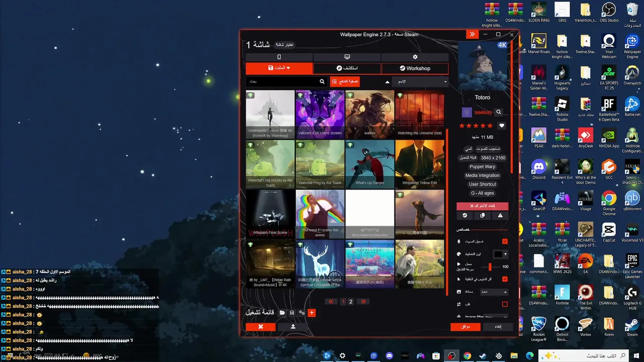Open the Epic Games Launcher desktop icon
Screen dimensions: 644x362
(632, 266)
